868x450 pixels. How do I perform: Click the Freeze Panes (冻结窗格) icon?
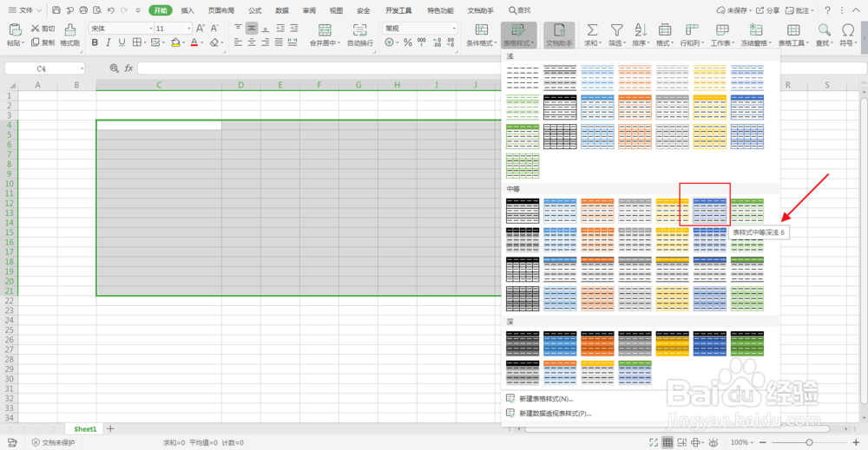click(x=755, y=29)
